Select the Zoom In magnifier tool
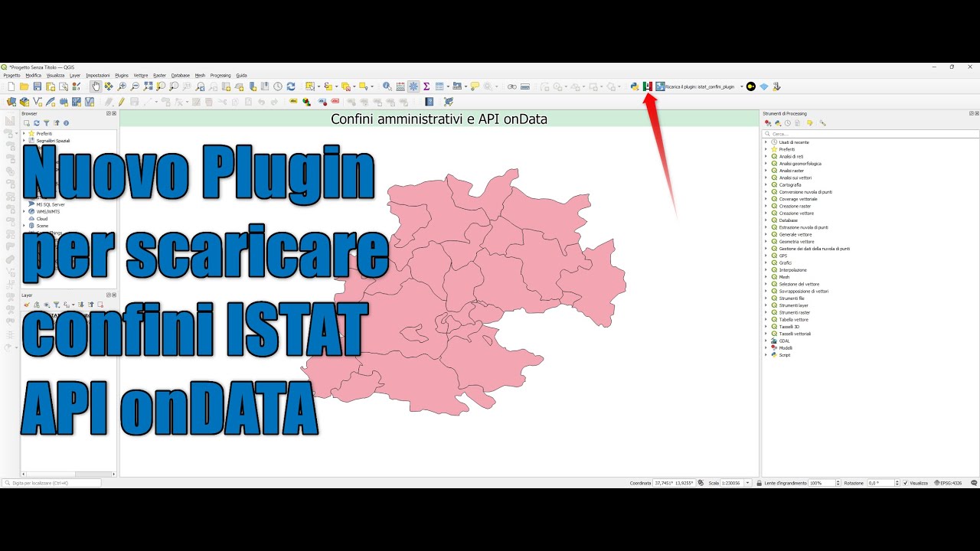Viewport: 980px width, 551px height. coord(122,86)
